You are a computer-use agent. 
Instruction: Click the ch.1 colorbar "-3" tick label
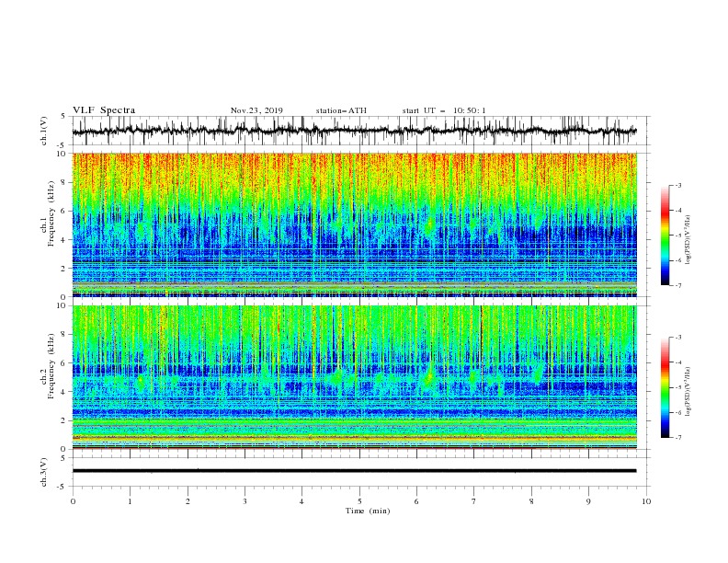pos(677,185)
